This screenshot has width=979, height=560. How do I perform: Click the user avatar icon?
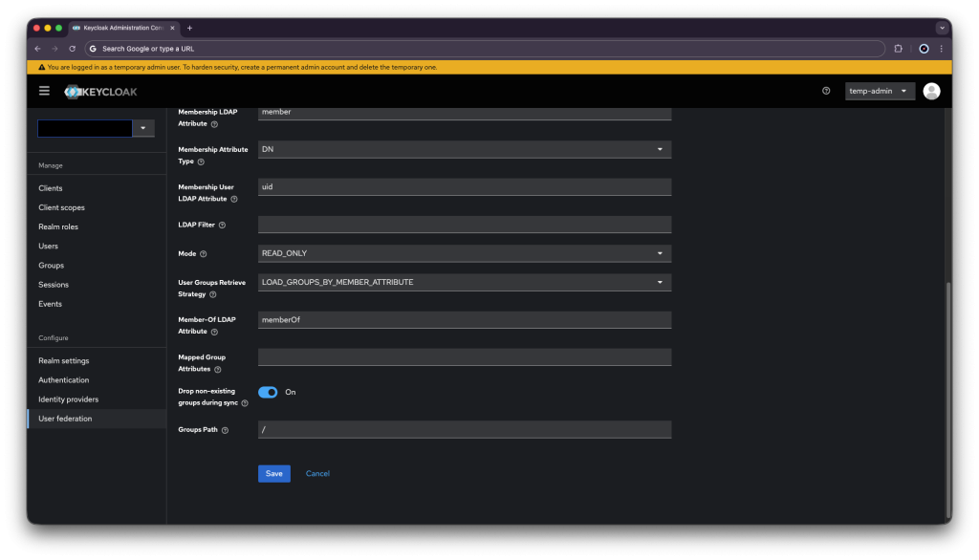(931, 91)
